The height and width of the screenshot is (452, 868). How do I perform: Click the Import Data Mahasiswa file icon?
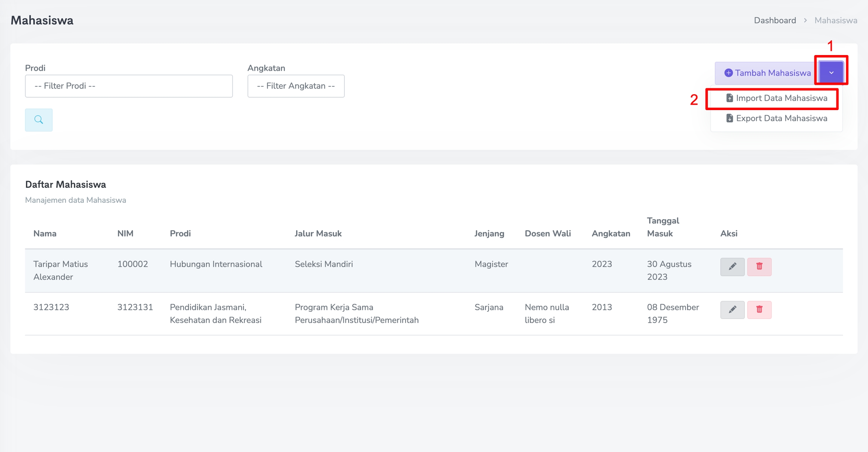pos(729,98)
